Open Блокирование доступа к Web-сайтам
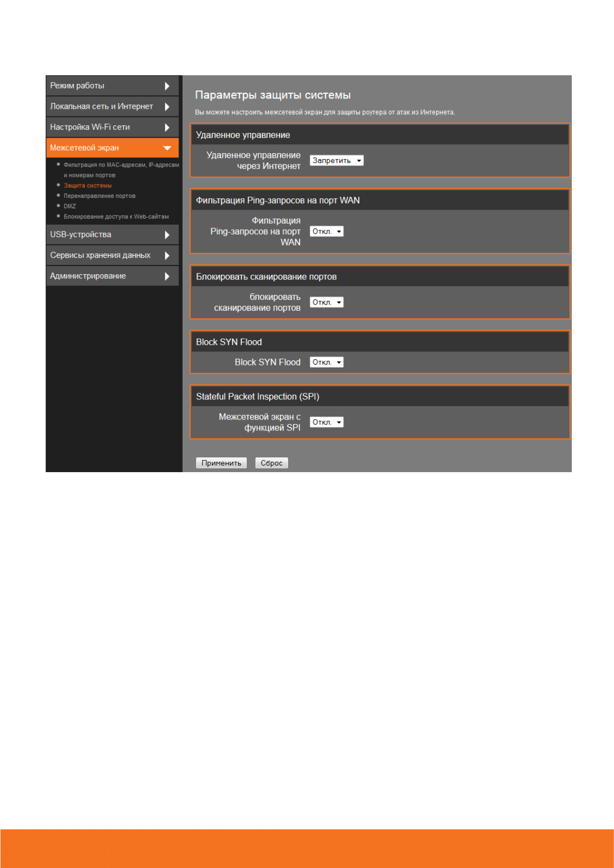The image size is (614, 868). (x=116, y=216)
